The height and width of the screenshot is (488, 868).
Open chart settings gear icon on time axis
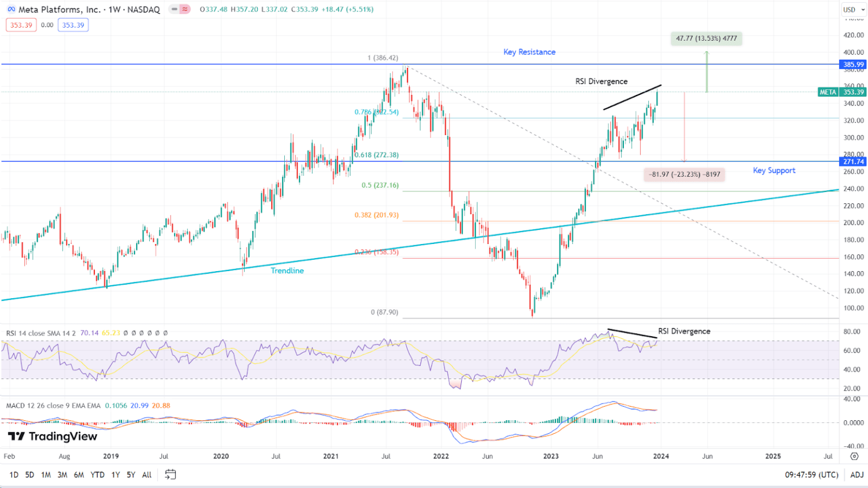[854, 456]
